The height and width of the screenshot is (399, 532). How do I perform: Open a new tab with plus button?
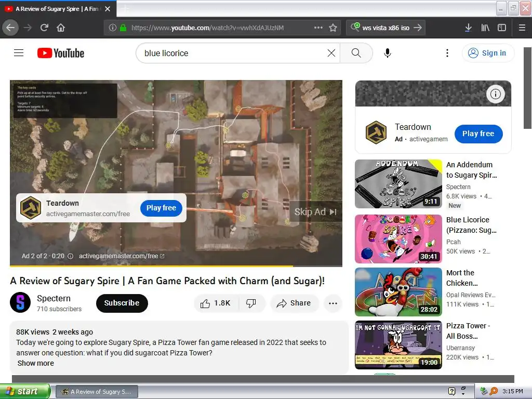click(125, 9)
